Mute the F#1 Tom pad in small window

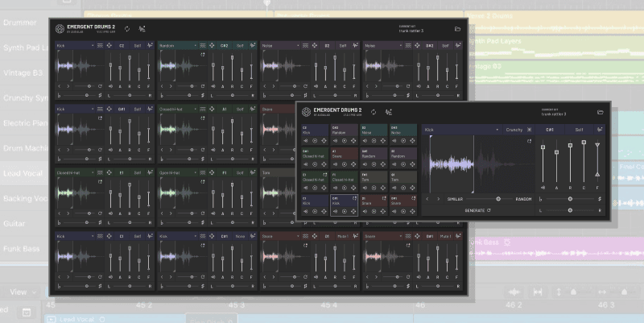pyautogui.click(x=365, y=188)
